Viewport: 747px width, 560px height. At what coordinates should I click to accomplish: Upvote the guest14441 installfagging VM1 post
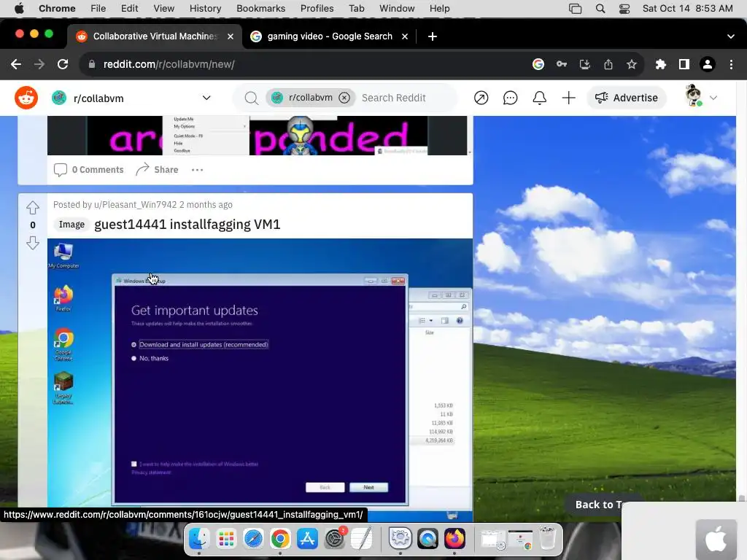pyautogui.click(x=33, y=208)
